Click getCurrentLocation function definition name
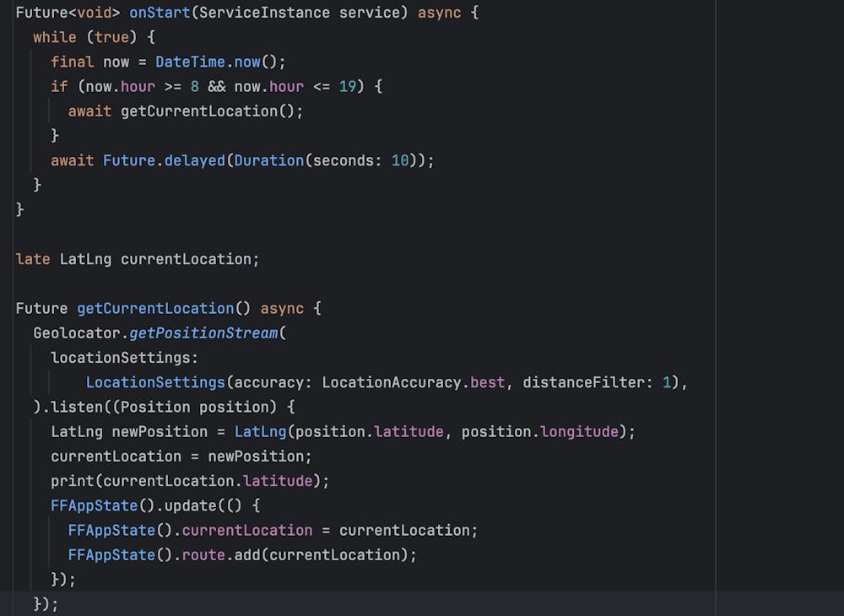This screenshot has height=616, width=844. click(155, 309)
